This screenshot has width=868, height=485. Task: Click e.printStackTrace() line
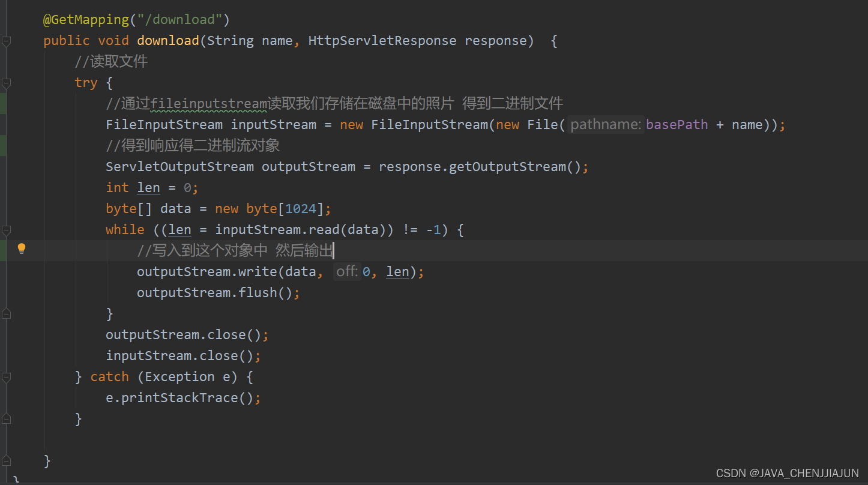point(183,398)
